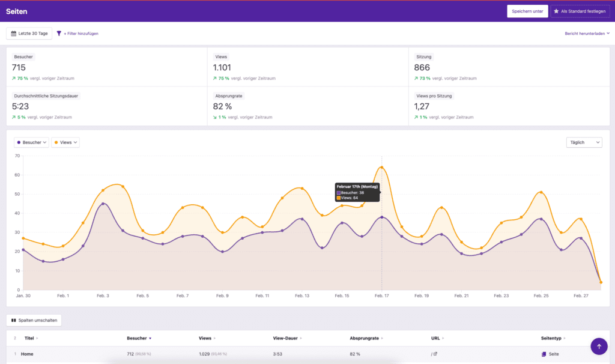Open the Letzte 30 Tage date range

29,34
